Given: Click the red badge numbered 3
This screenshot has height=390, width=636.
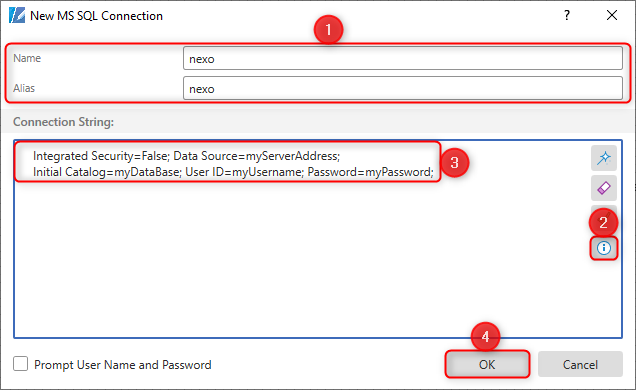Looking at the screenshot, I should [454, 163].
